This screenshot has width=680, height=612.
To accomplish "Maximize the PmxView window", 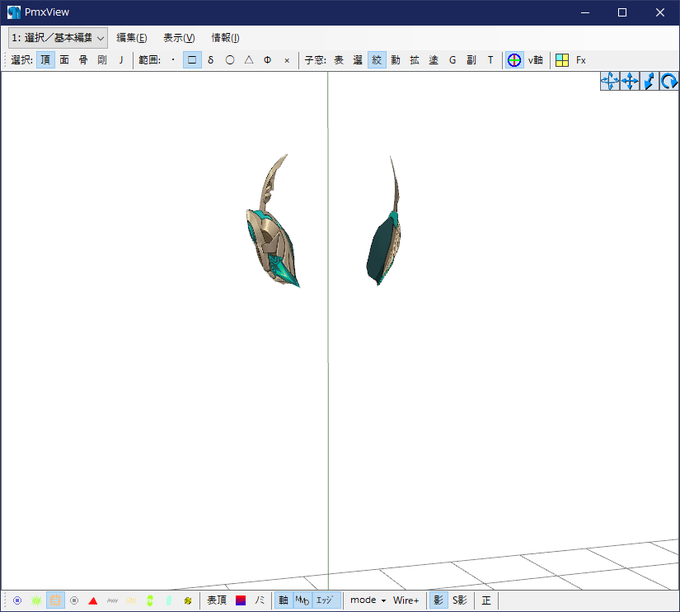I will [622, 13].
